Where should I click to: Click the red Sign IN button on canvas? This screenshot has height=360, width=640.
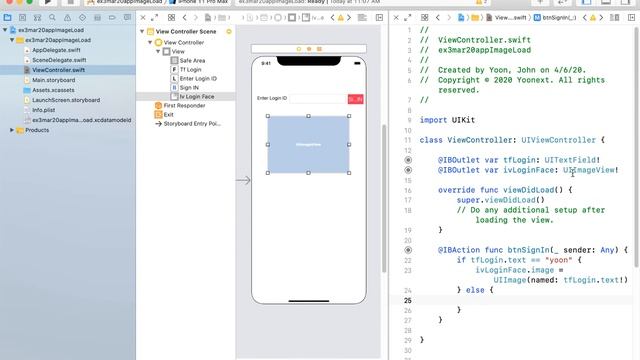[x=356, y=99]
